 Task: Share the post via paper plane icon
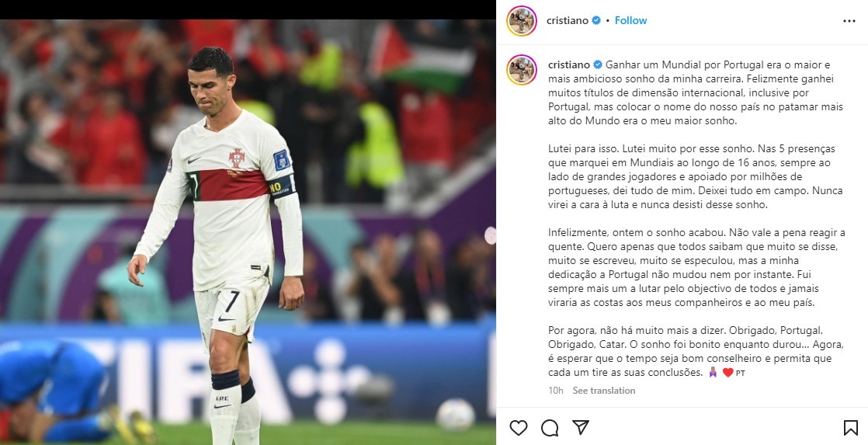(x=580, y=427)
